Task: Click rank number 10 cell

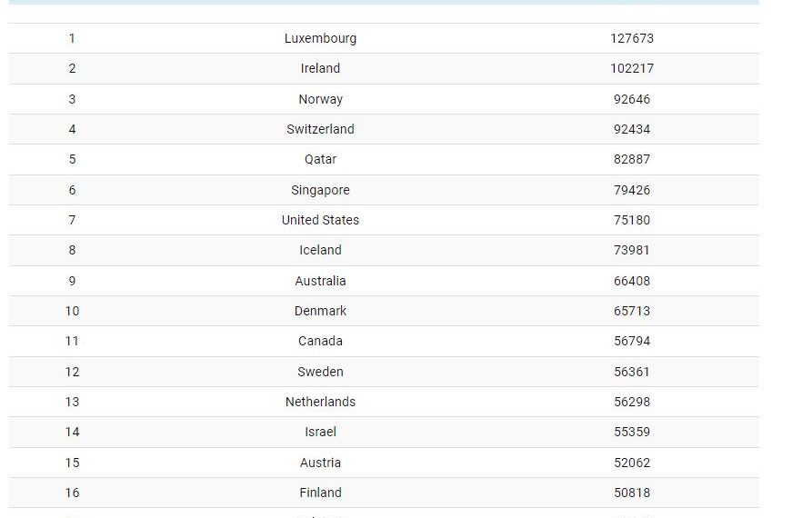Action: point(72,311)
